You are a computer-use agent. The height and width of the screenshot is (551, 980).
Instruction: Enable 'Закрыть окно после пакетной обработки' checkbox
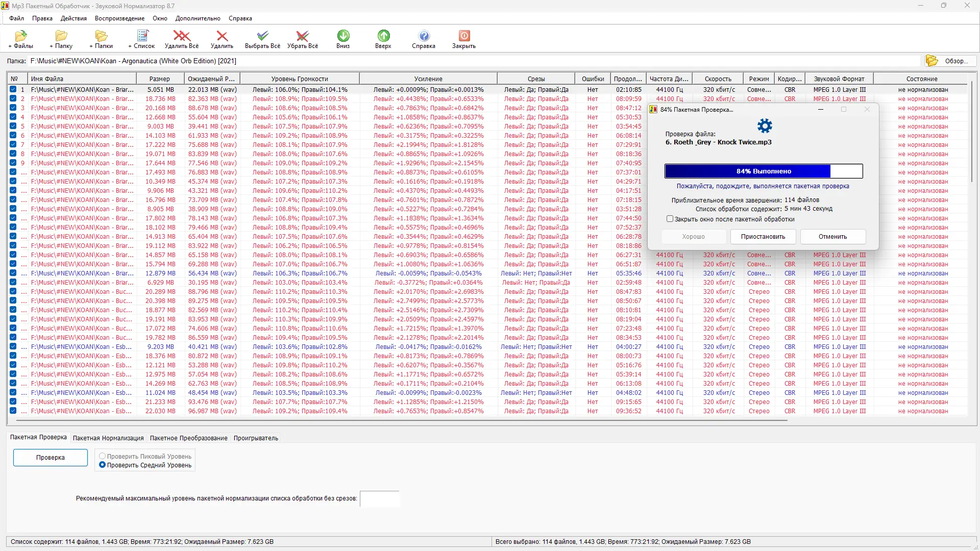coord(670,219)
